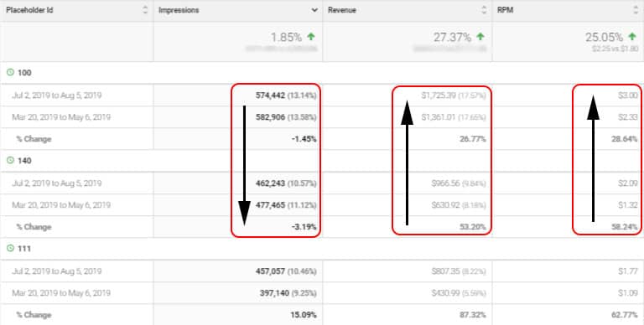This screenshot has height=325, width=644.
Task: Click the $1,725.39 revenue cell
Action: (408, 95)
